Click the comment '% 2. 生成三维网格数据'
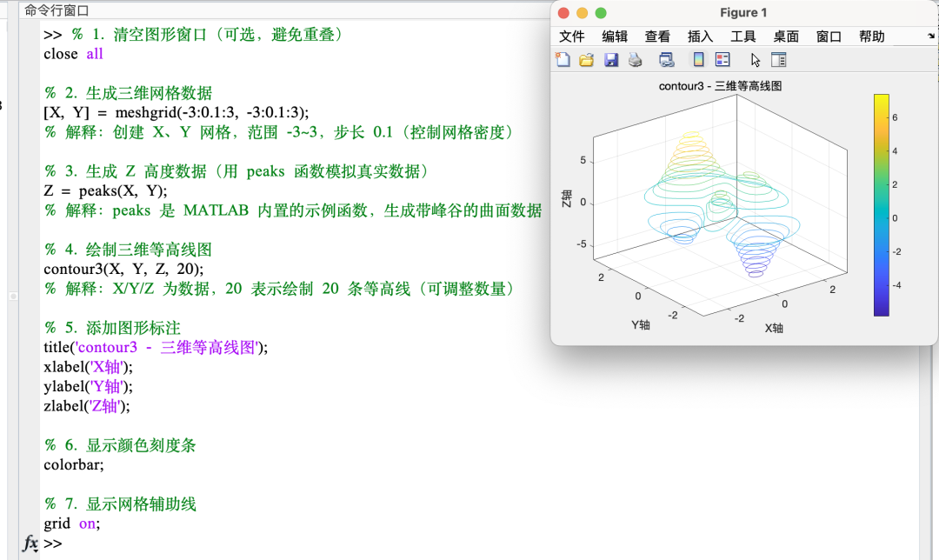 point(128,93)
